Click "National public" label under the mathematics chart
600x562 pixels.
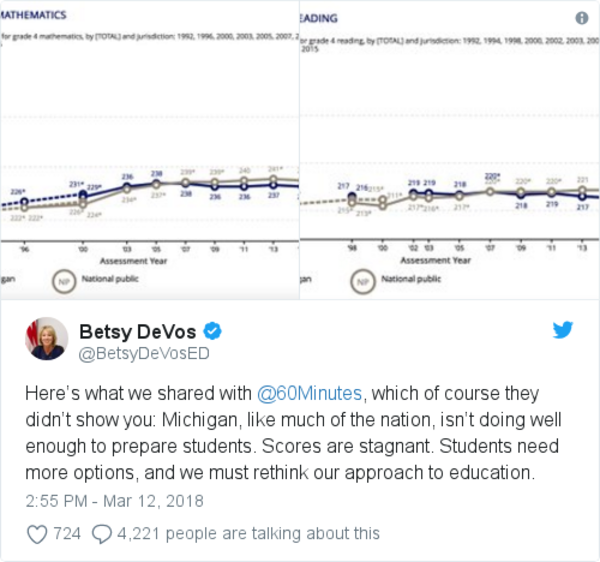112,281
